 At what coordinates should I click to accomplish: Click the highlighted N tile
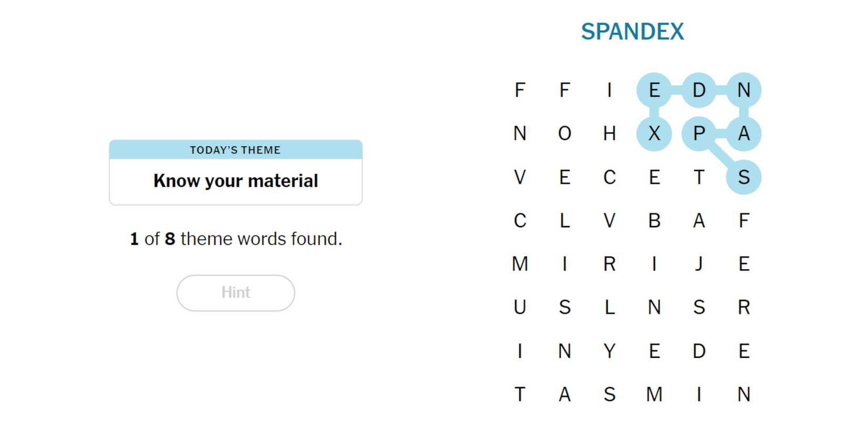[743, 90]
